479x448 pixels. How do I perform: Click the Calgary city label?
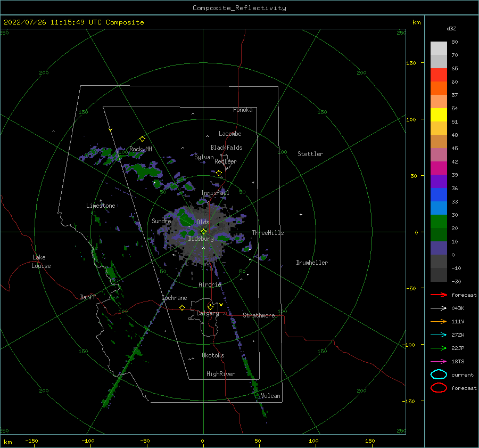point(208,313)
